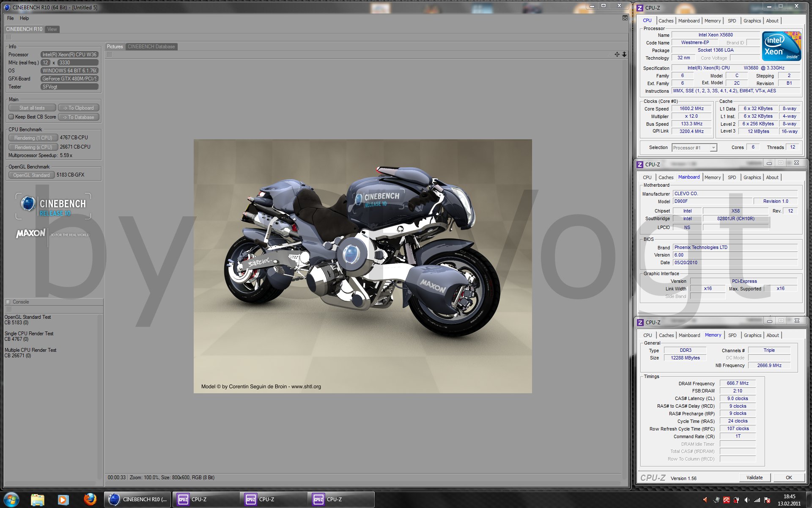Activate the first CPU-Z taskbar button
Viewport: 812px width, 508px height.
(205, 500)
